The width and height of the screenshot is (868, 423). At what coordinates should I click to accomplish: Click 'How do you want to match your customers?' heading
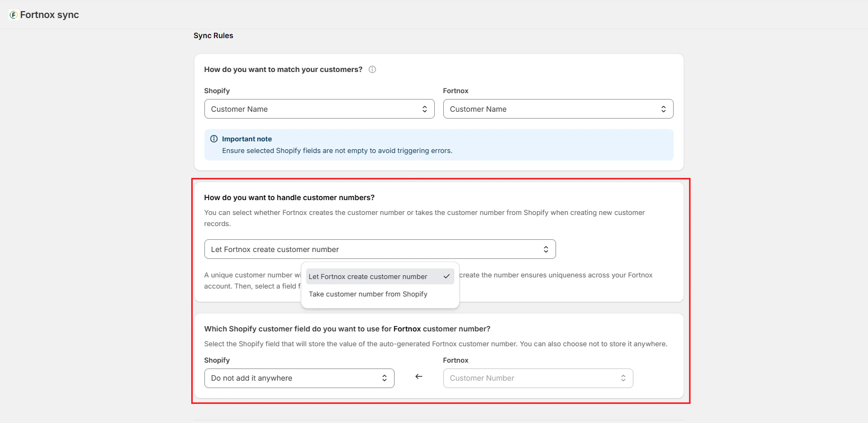pyautogui.click(x=283, y=69)
